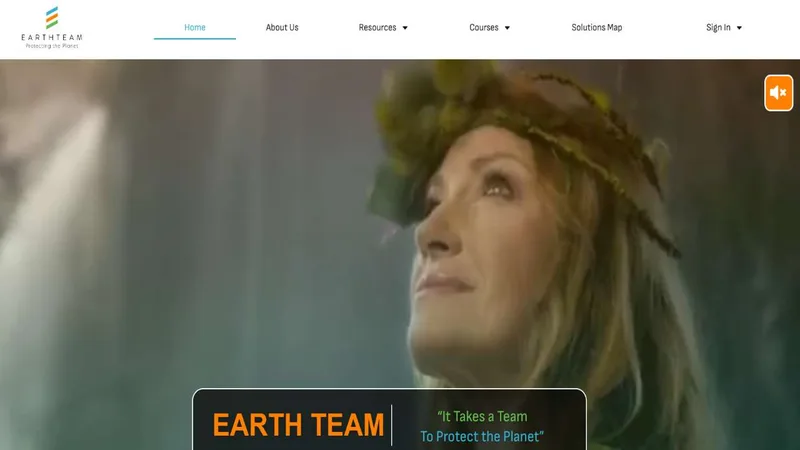Expand the Courses dropdown arrow
Image resolution: width=800 pixels, height=450 pixels.
(x=507, y=28)
